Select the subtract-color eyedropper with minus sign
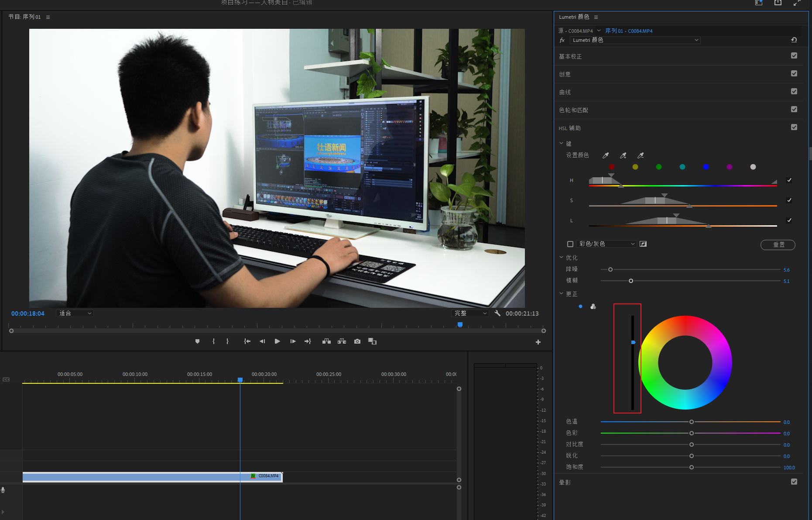This screenshot has width=812, height=520. (641, 155)
